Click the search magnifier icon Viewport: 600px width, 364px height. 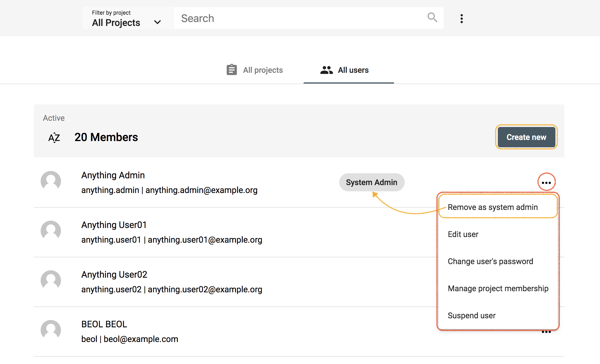(x=432, y=18)
